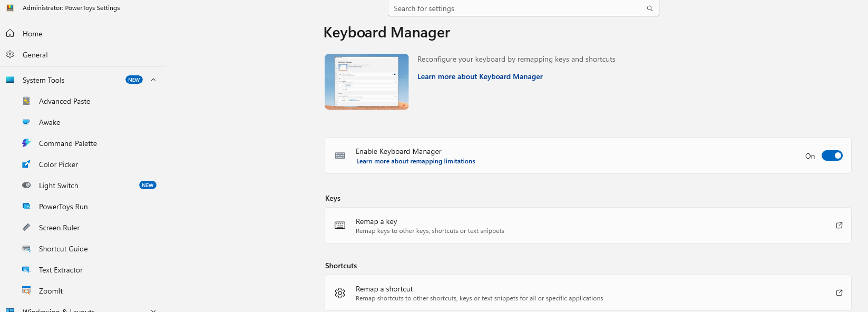This screenshot has width=868, height=312.
Task: Click the Search for settings field
Action: (516, 8)
